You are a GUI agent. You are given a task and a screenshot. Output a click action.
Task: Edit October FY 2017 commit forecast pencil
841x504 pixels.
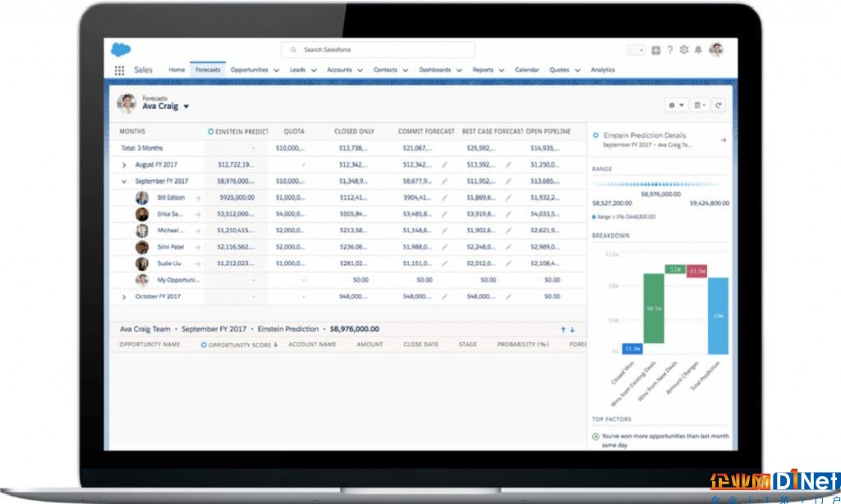[444, 296]
